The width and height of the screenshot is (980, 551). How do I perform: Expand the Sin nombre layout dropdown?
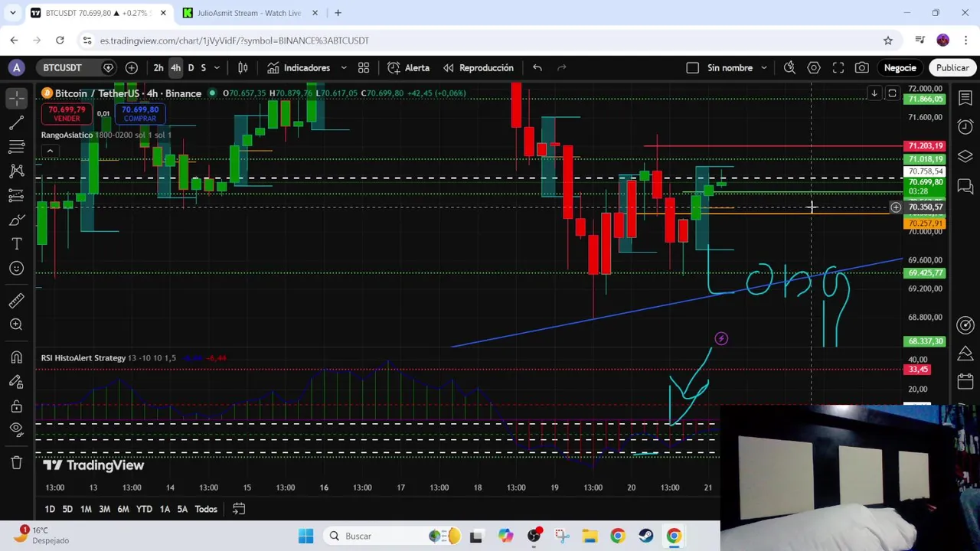click(x=764, y=68)
